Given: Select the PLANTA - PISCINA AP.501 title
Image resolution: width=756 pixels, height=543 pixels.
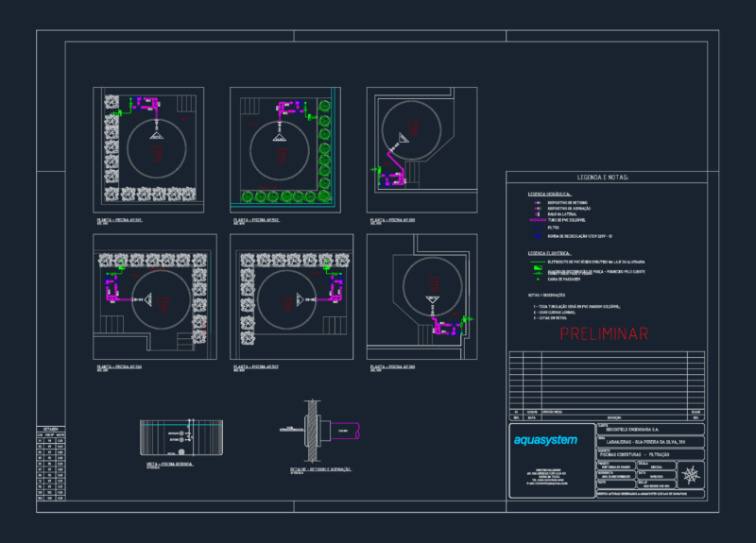Looking at the screenshot, I should pos(120,220).
